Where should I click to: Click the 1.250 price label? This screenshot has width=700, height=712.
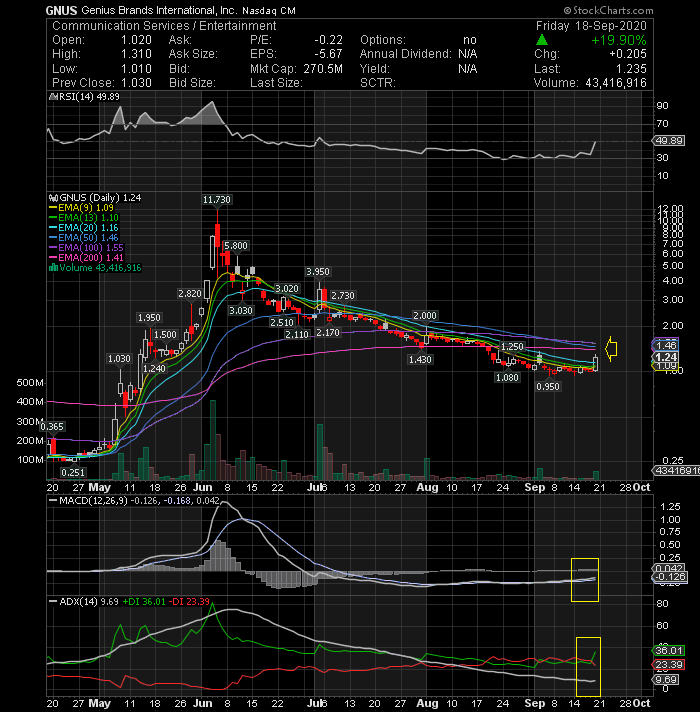pos(512,346)
